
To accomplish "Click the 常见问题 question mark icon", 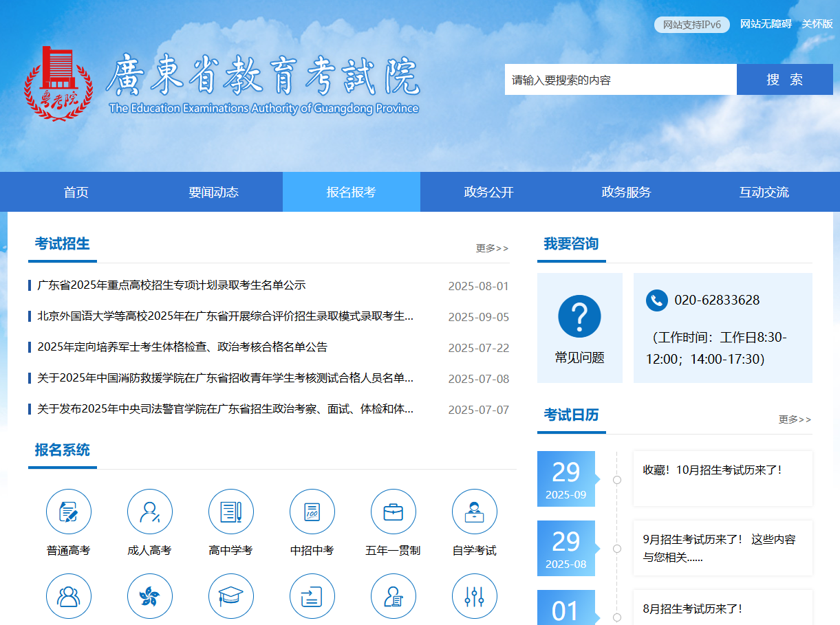I will (580, 314).
